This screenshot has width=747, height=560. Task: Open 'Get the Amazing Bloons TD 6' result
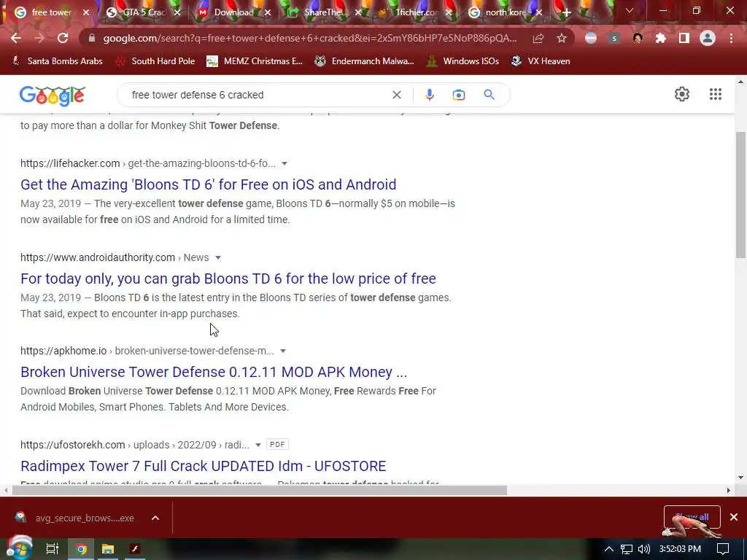pyautogui.click(x=208, y=184)
